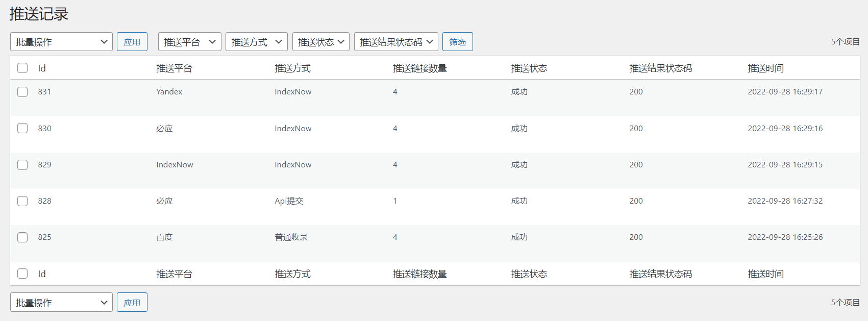Click the 推送记录 page heading
Viewport: 868px width, 321px height.
pos(39,14)
